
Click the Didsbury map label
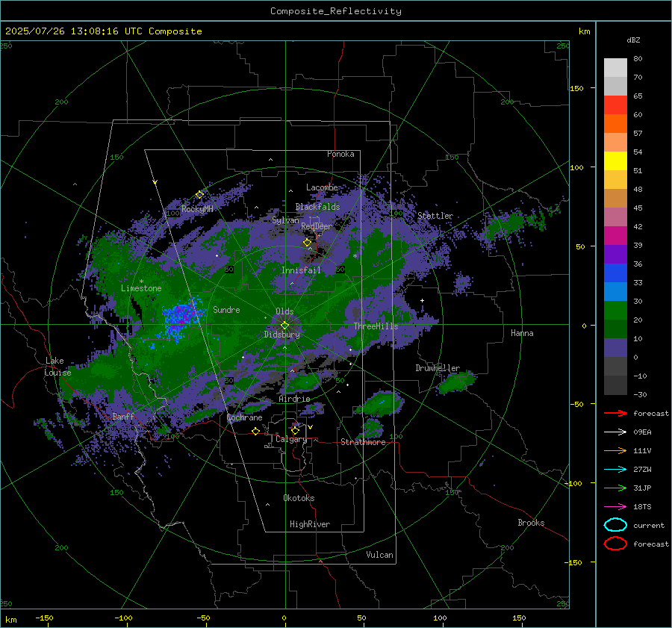point(281,335)
